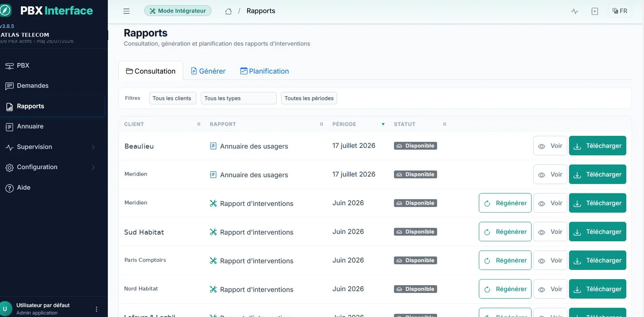The height and width of the screenshot is (317, 644).
Task: Toggle the hamburger sidebar menu icon
Action: [126, 11]
